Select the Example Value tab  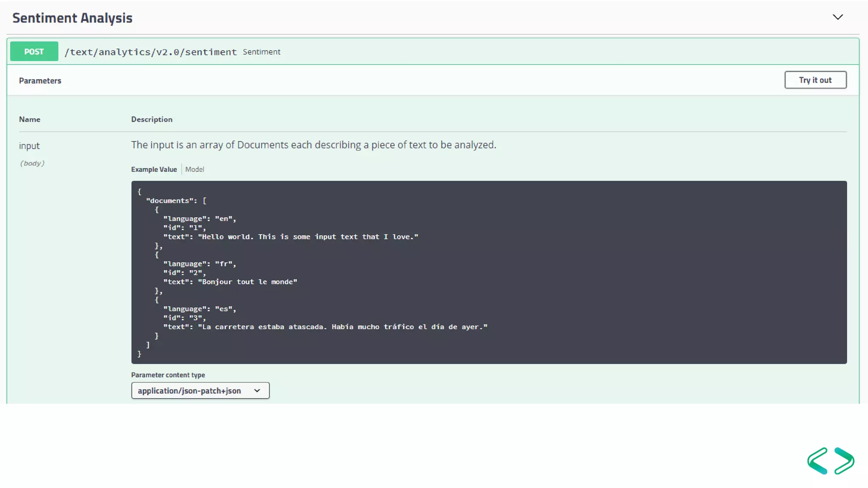[154, 169]
